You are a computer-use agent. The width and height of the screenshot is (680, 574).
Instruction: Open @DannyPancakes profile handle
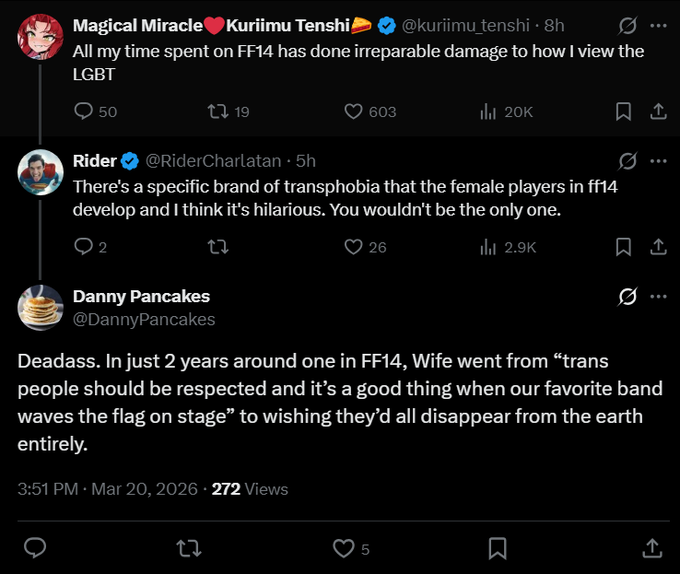(144, 319)
